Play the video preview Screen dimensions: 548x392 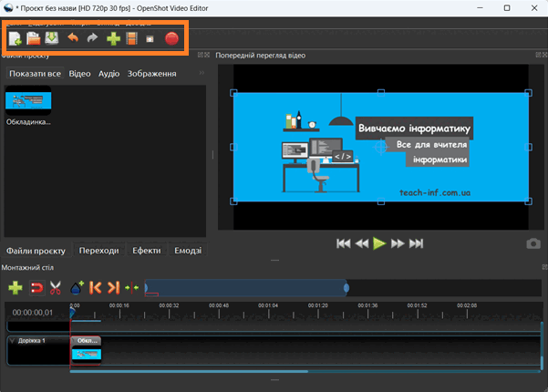[379, 243]
